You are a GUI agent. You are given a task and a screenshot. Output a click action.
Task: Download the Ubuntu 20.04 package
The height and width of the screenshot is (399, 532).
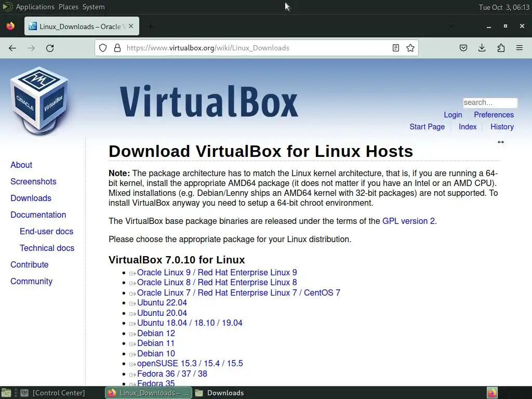[162, 313]
